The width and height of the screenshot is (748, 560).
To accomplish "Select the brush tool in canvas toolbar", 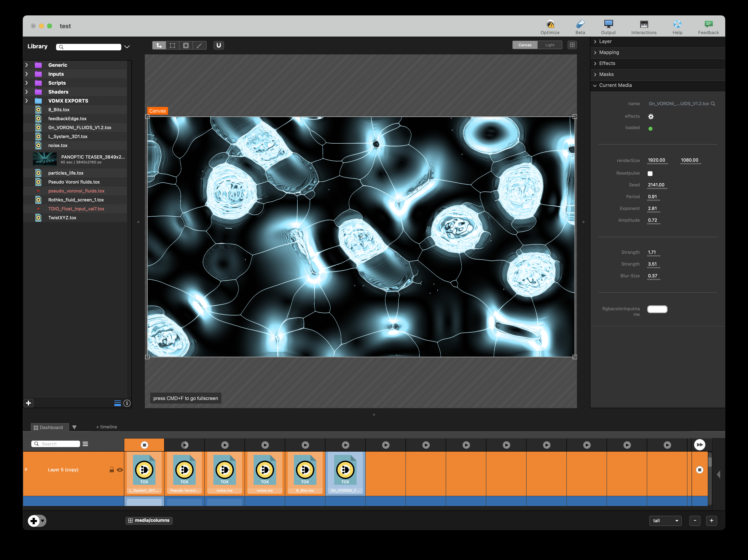I will [199, 45].
